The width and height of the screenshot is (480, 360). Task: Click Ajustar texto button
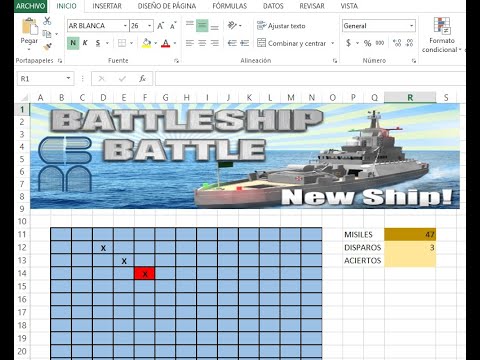(x=281, y=26)
